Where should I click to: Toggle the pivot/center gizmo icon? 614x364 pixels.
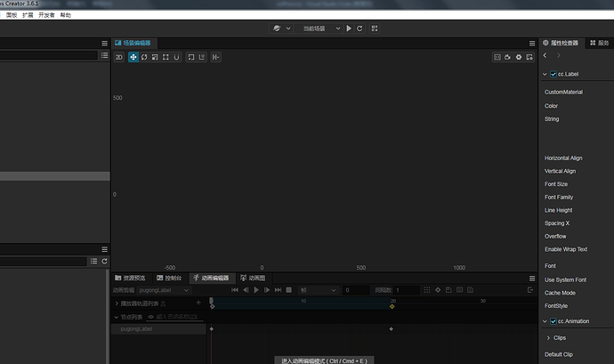(x=190, y=57)
